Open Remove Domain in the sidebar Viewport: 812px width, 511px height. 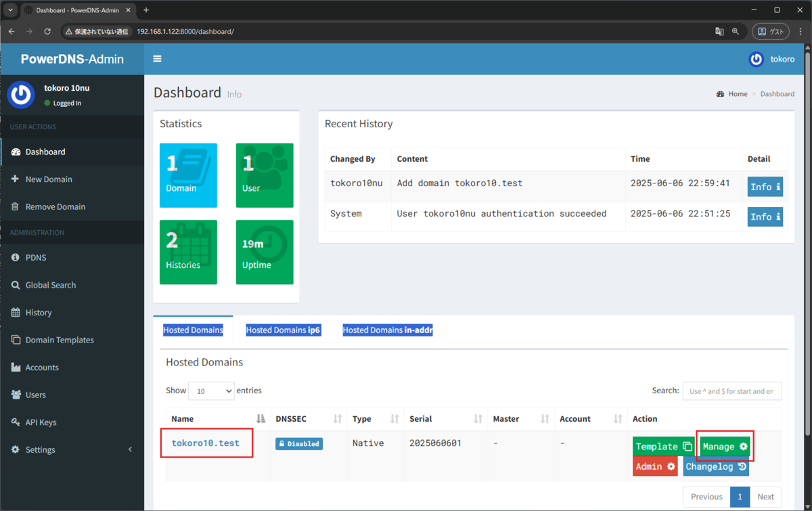[72, 206]
